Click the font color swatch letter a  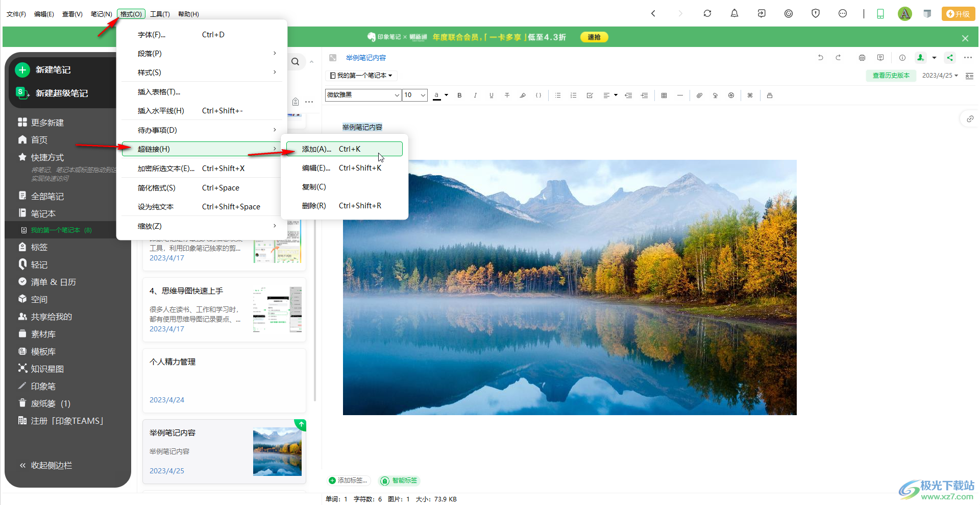tap(436, 95)
